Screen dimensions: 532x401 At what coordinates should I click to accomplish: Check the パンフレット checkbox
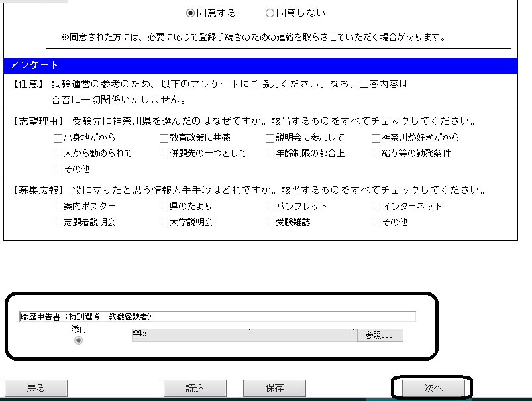pyautogui.click(x=270, y=207)
